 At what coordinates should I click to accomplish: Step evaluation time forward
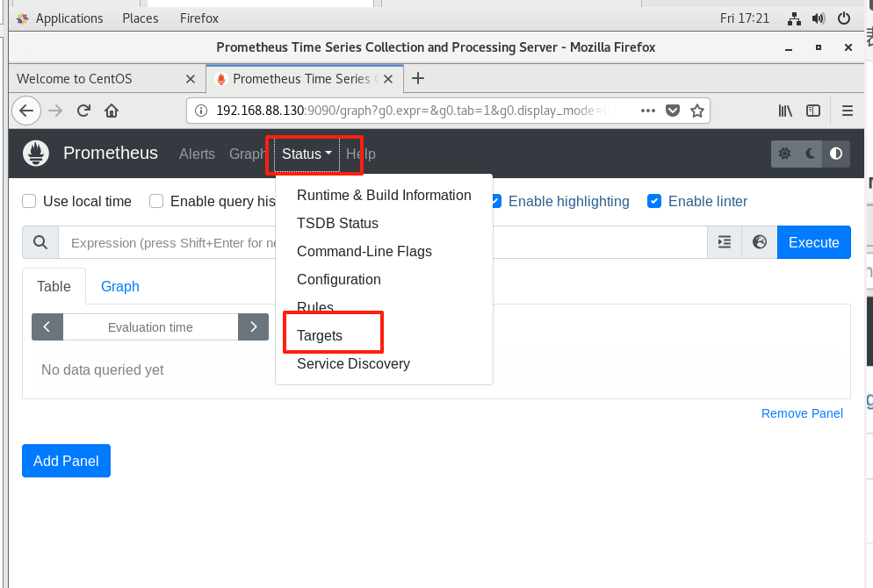click(x=253, y=327)
